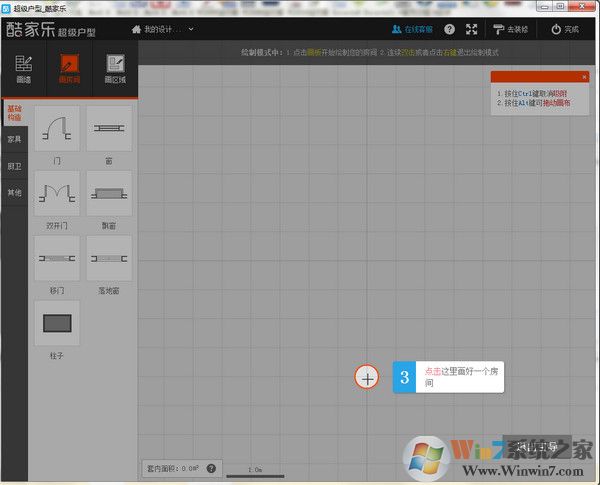Close the orange shortcut tips popup
This screenshot has height=485, width=600.
point(584,76)
